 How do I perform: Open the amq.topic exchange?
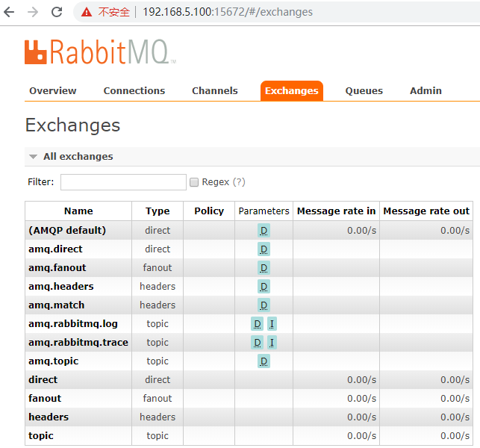[53, 361]
